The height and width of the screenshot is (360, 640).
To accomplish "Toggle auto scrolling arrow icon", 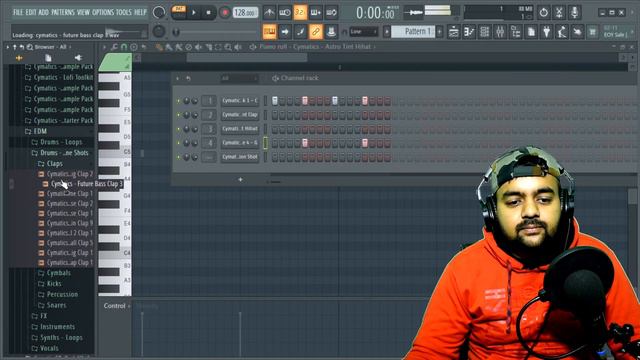I will point(285,31).
